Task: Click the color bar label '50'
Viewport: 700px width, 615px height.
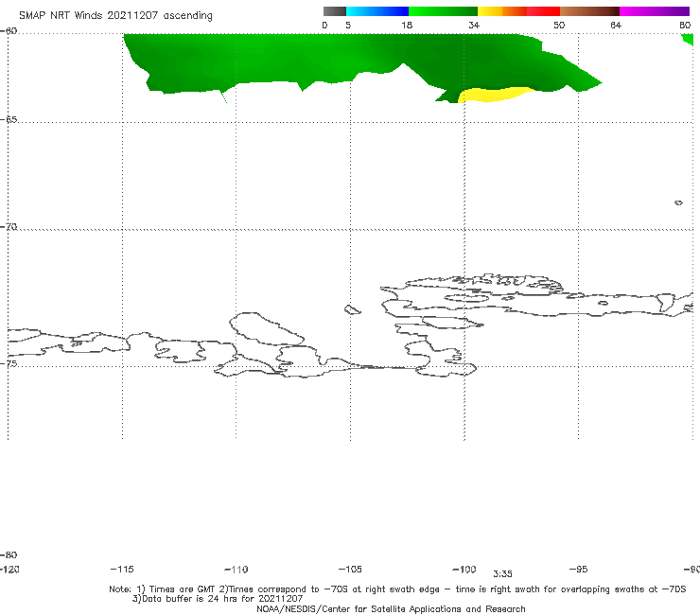Action: pos(559,25)
